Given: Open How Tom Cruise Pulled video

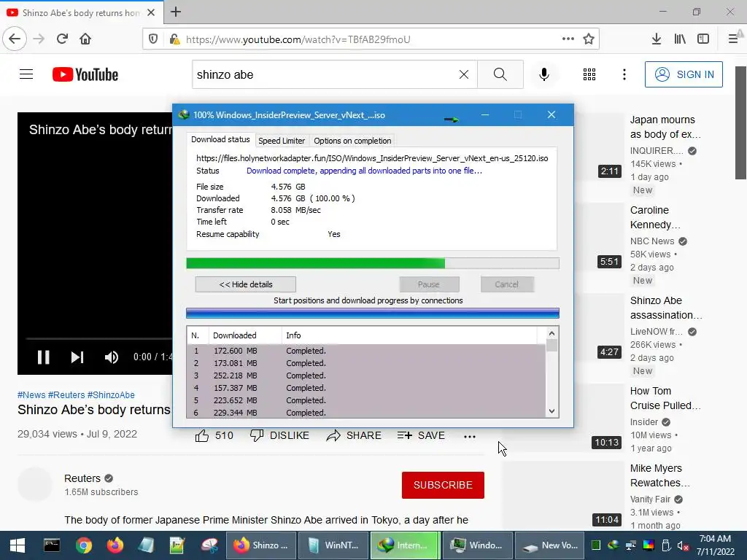Looking at the screenshot, I should [665, 398].
